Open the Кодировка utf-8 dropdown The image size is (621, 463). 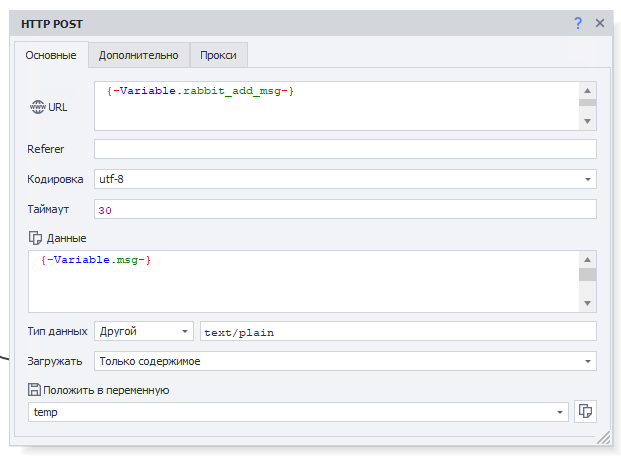tap(345, 179)
